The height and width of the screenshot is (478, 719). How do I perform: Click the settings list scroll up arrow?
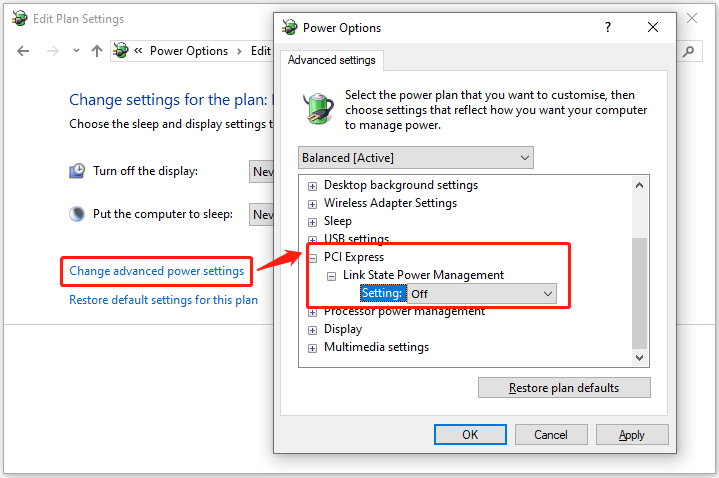pyautogui.click(x=639, y=185)
